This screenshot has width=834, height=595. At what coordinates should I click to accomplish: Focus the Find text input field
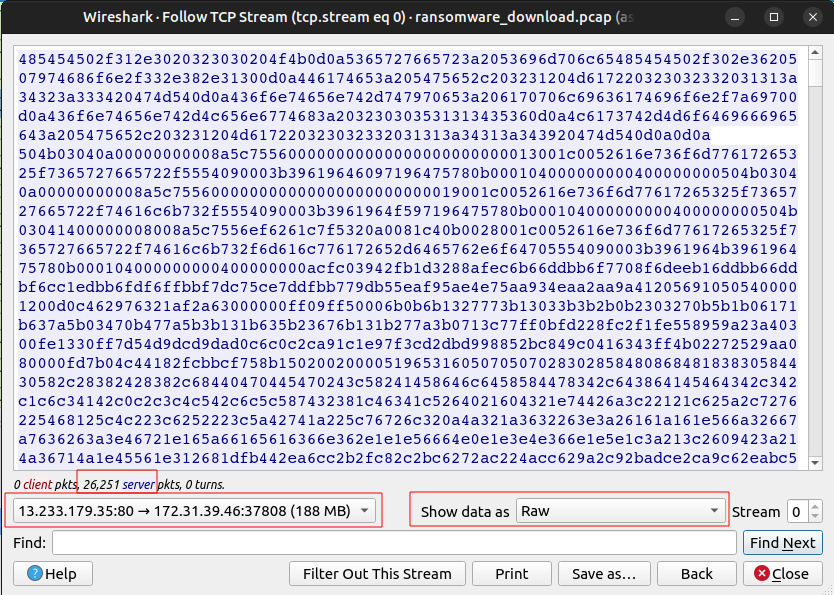394,542
